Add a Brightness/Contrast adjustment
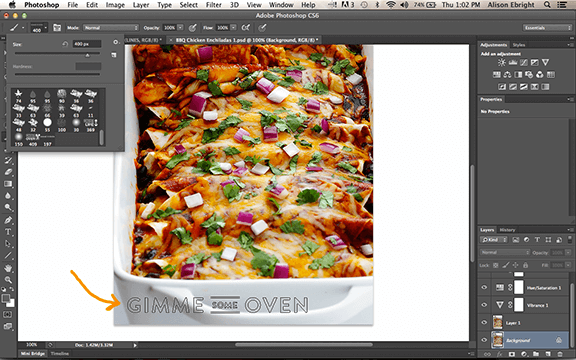The height and width of the screenshot is (360, 576). [501, 62]
